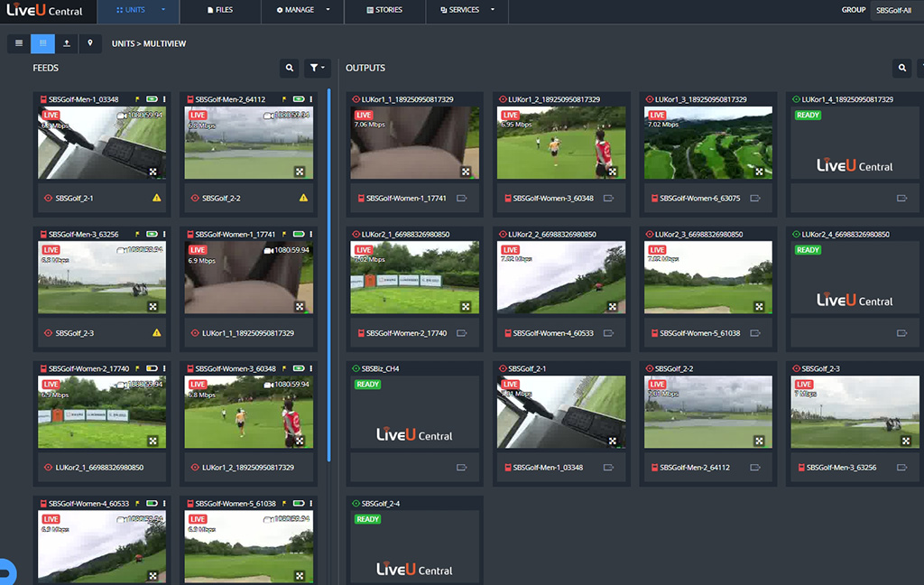Open the SBSGolf-Women-1_17741 feed options menu

(311, 234)
